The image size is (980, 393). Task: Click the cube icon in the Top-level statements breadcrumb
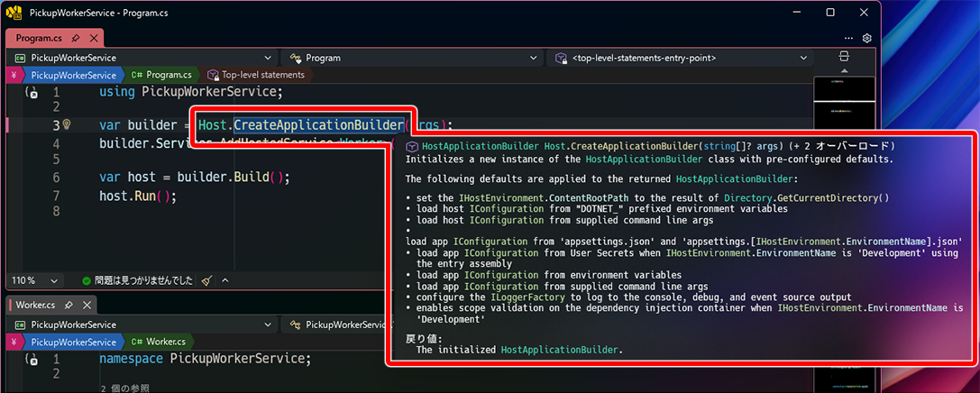coord(213,75)
